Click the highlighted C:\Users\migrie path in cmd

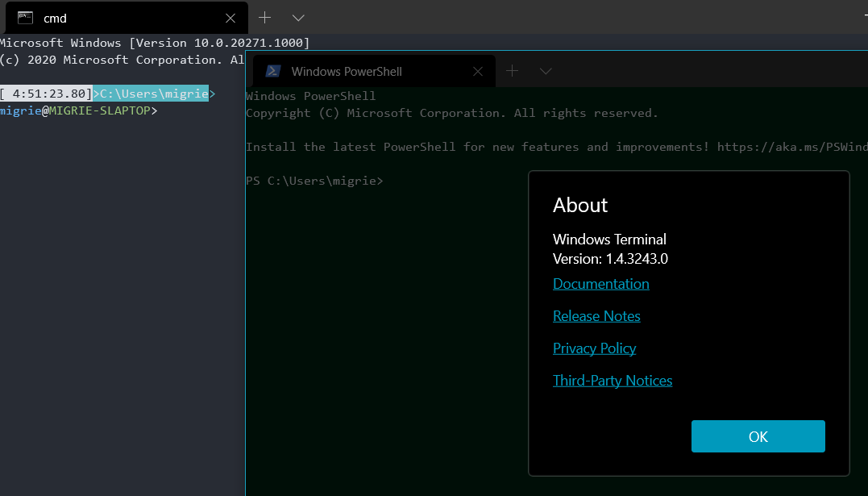click(x=154, y=93)
